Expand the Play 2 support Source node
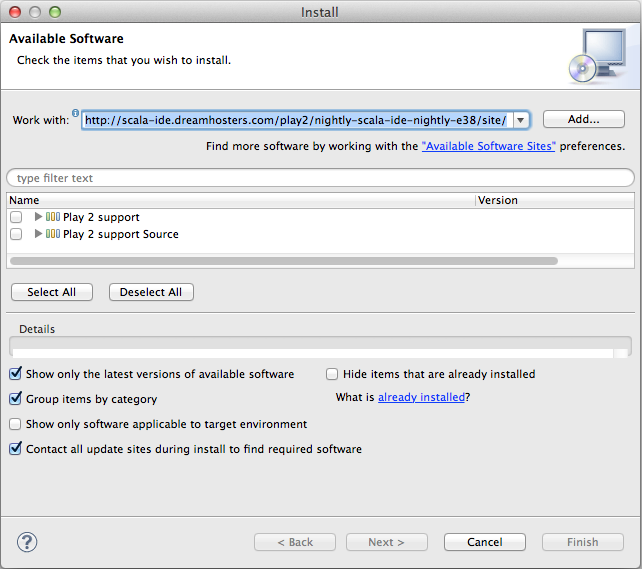Image resolution: width=642 pixels, height=569 pixels. [x=38, y=234]
